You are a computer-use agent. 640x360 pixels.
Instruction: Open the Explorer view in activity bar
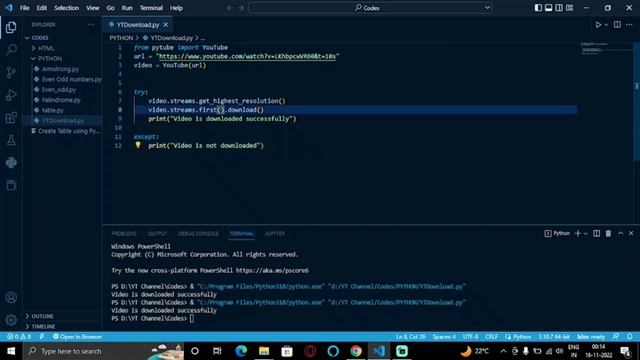point(11,27)
